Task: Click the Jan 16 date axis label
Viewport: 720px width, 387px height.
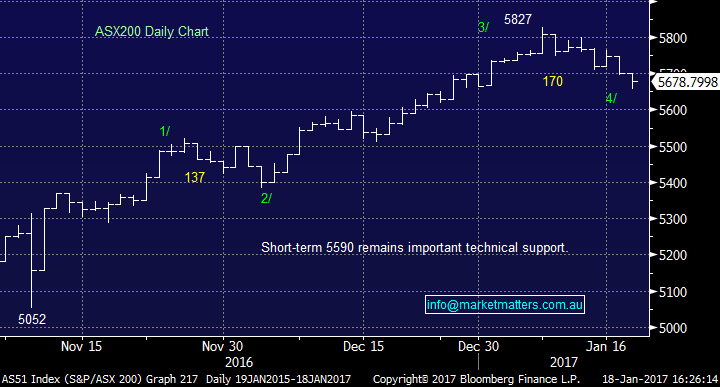Action: 606,346
